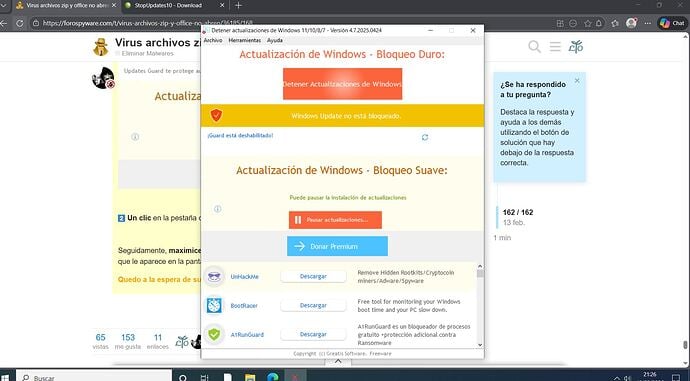Open the browser split screen icon
Screen dimensions: 690x381
click(560, 23)
